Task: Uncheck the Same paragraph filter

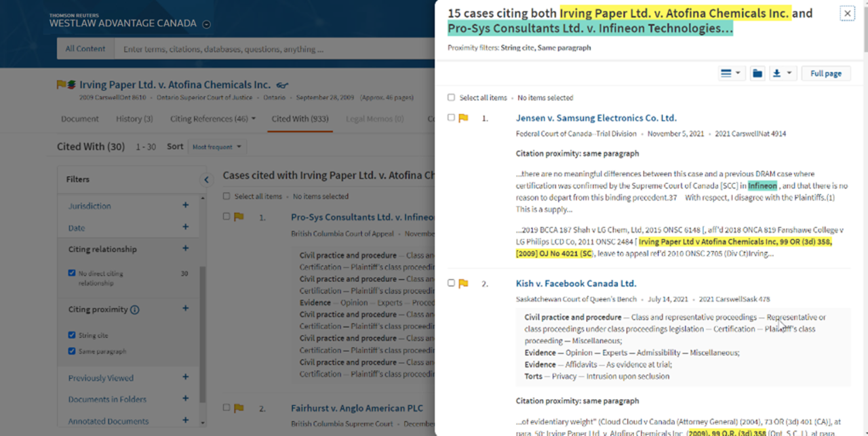Action: (x=72, y=351)
